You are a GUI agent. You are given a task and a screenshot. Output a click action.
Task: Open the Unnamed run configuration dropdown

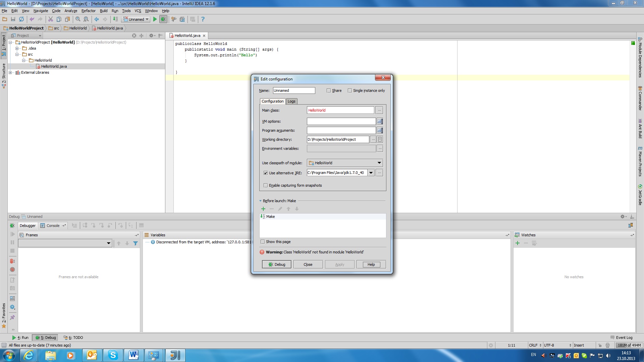coord(136,19)
